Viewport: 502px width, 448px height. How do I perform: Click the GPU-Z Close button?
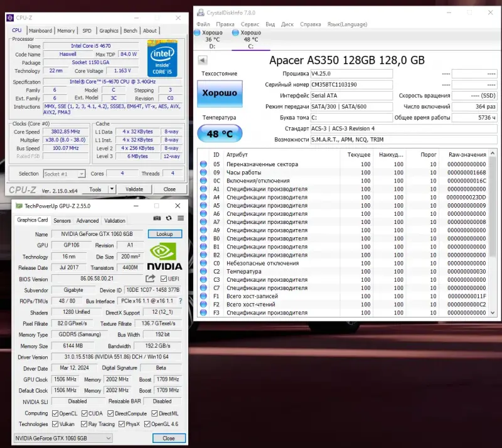click(x=169, y=438)
